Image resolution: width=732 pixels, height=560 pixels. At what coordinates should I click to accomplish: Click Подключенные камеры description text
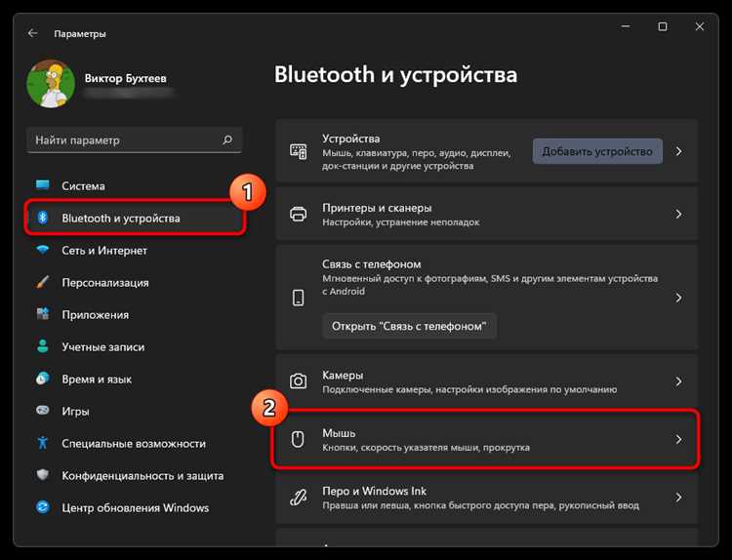(469, 389)
